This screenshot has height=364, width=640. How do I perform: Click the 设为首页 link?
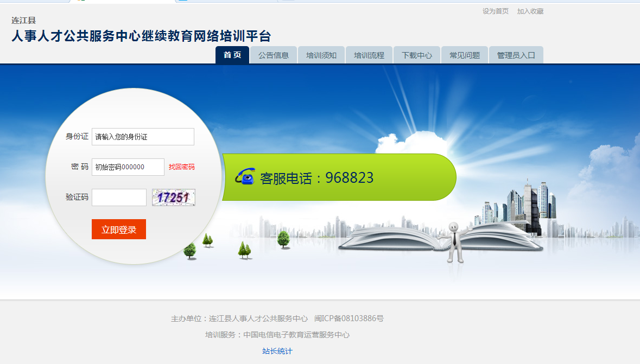496,11
